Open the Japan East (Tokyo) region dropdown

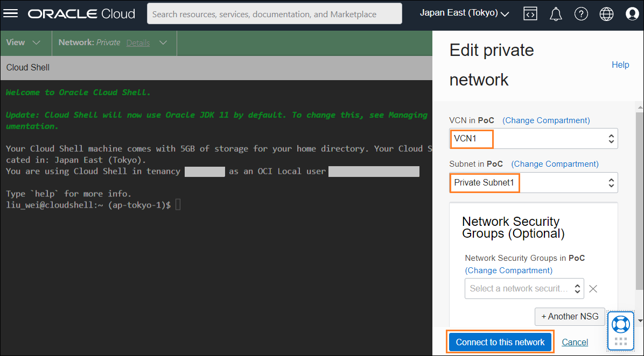(464, 12)
